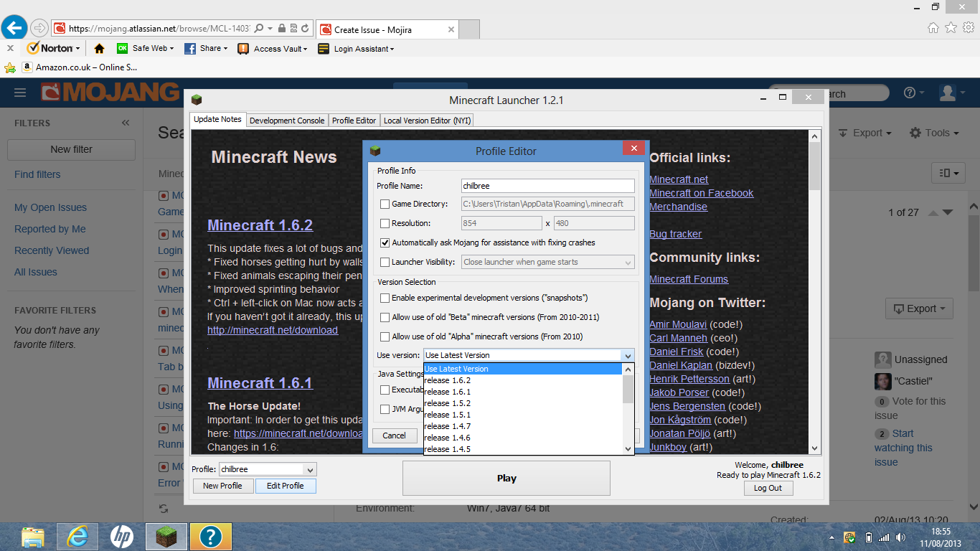Image resolution: width=980 pixels, height=551 pixels.
Task: Open the File Explorer taskbar folder icon
Action: pyautogui.click(x=33, y=536)
